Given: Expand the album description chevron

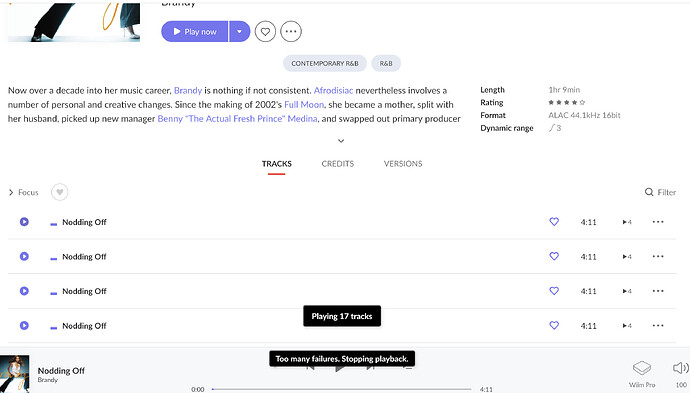Looking at the screenshot, I should pos(341,141).
